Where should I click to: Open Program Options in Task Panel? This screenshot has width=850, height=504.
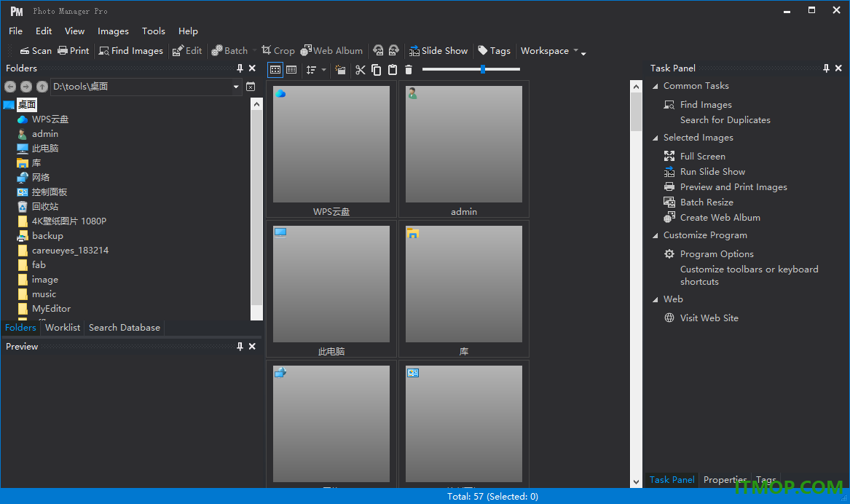(x=717, y=253)
